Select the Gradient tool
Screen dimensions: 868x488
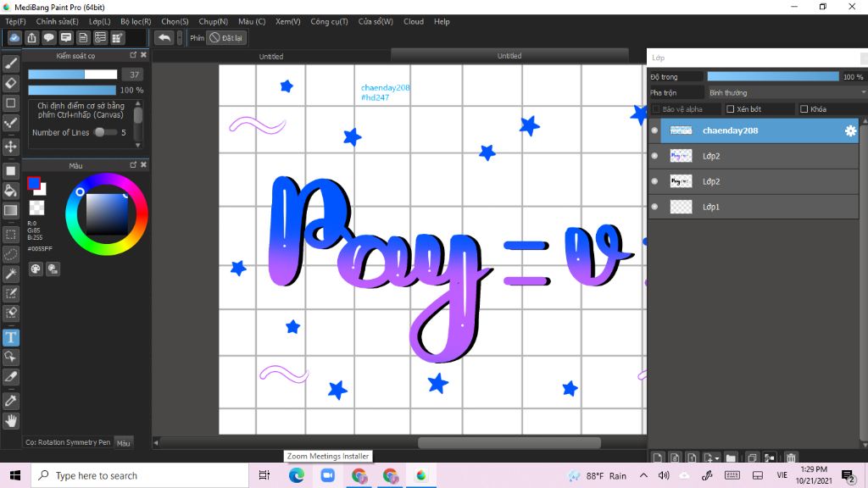[10, 210]
